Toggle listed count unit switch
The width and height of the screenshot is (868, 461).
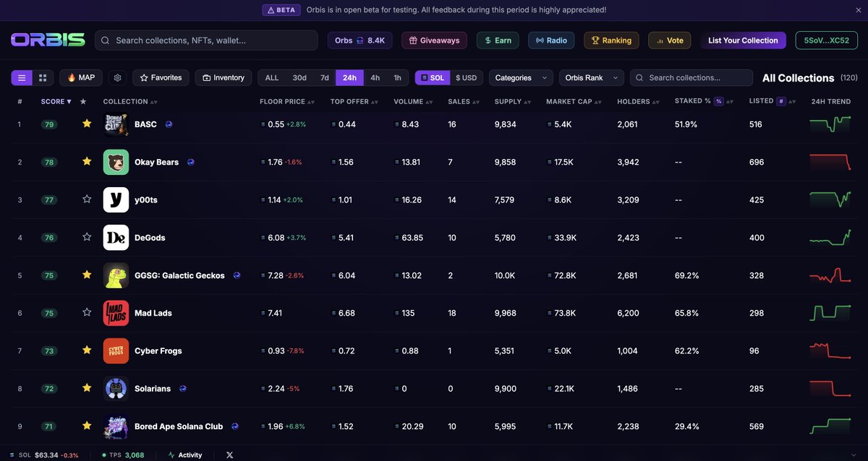(x=781, y=101)
